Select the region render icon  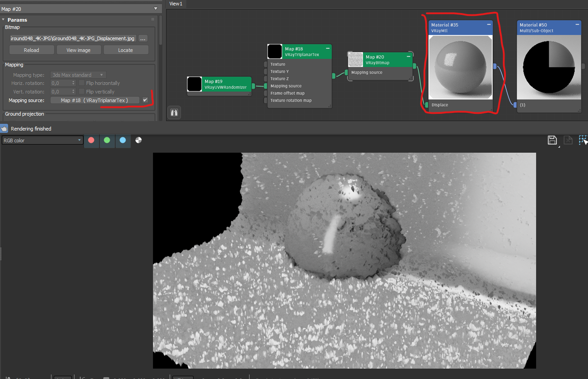click(583, 140)
